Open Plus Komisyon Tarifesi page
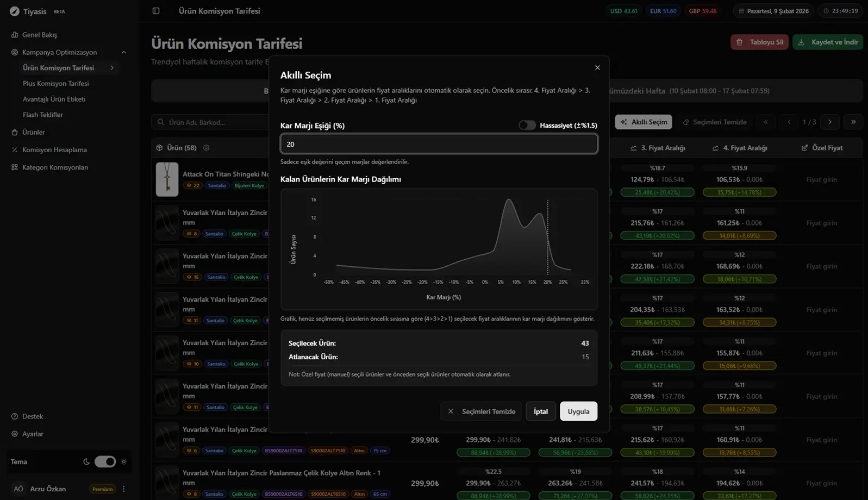Image resolution: width=868 pixels, height=500 pixels. click(55, 84)
